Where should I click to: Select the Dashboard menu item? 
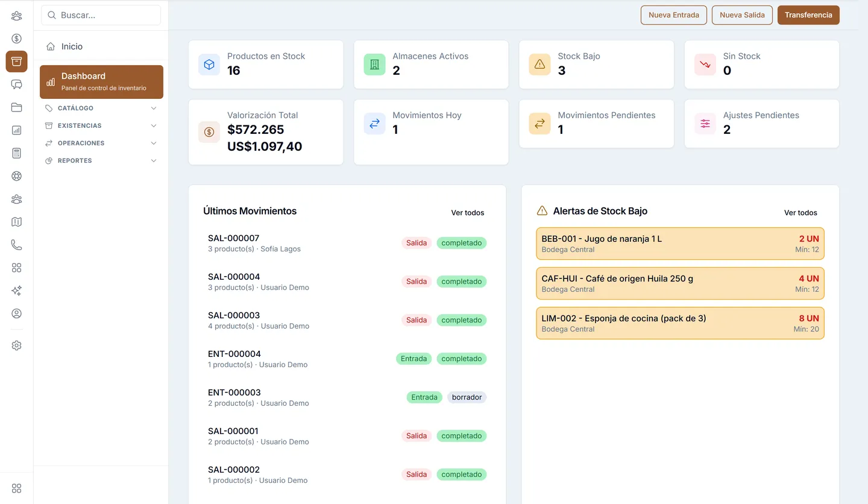coord(101,82)
